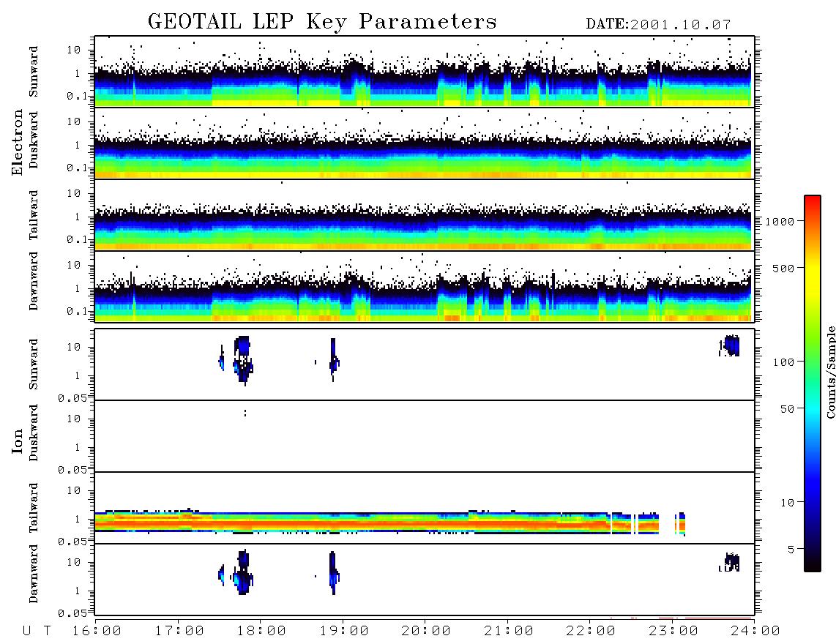Click the Ion "Duskward" panel label
Image resolution: width=836 pixels, height=644 pixels.
34,433
